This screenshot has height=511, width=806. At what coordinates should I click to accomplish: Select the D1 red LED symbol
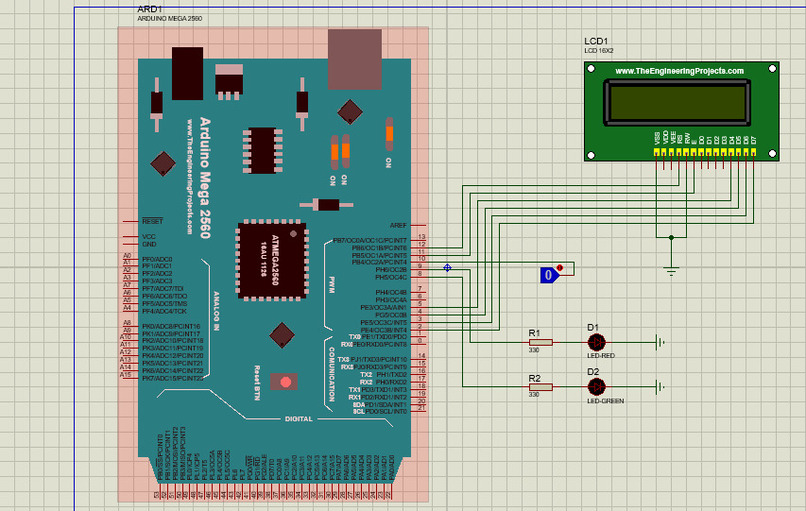pyautogui.click(x=596, y=342)
